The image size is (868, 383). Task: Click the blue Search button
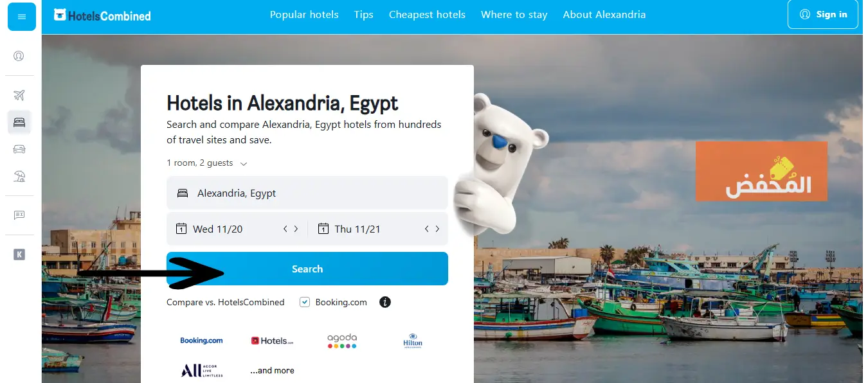pos(307,269)
